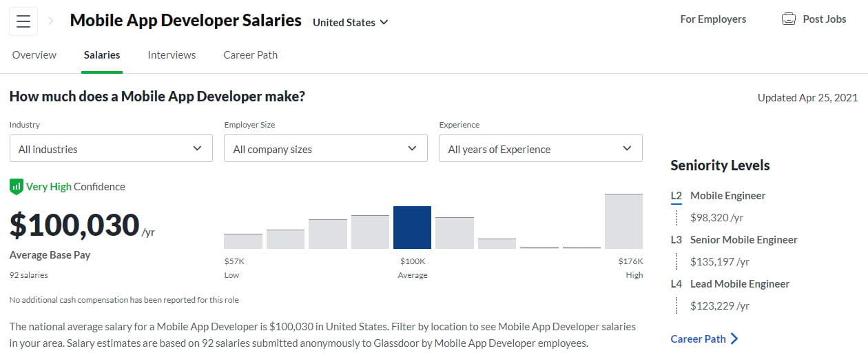The width and height of the screenshot is (868, 362).
Task: Open the All company sizes dropdown
Action: coord(326,148)
